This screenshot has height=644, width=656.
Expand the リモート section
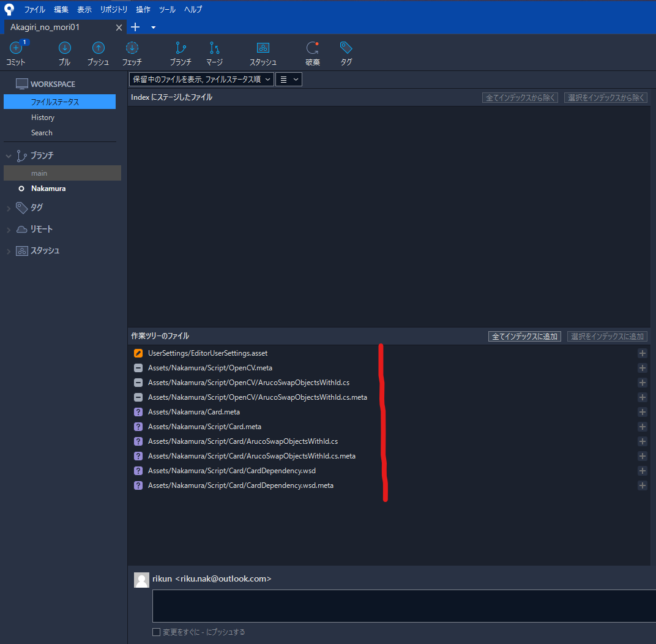click(9, 230)
